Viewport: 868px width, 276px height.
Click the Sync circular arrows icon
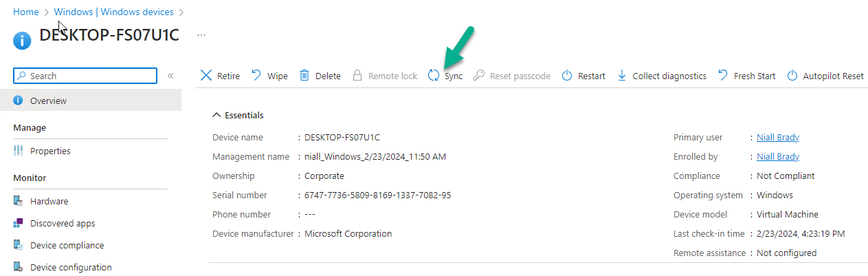pyautogui.click(x=434, y=76)
